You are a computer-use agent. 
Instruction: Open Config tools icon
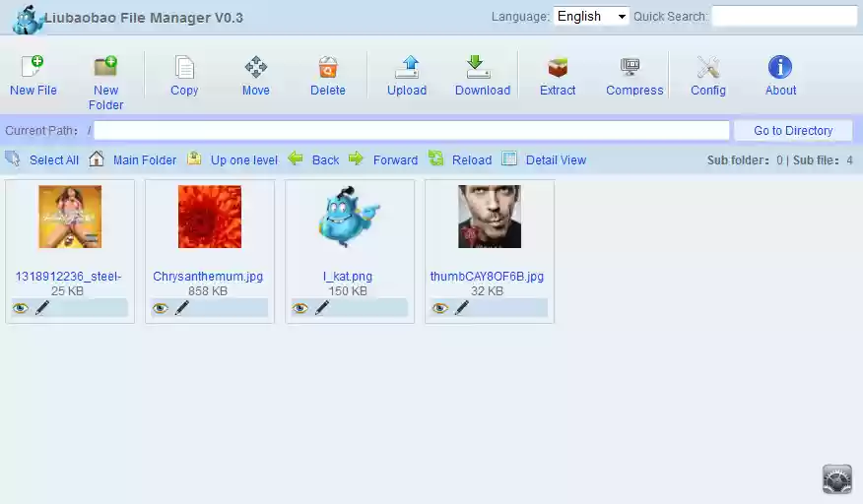708,67
